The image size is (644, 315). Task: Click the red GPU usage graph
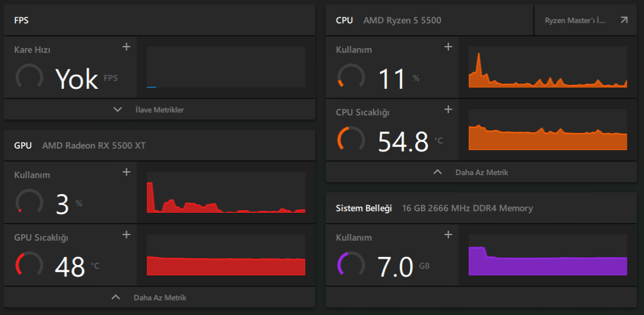point(226,192)
